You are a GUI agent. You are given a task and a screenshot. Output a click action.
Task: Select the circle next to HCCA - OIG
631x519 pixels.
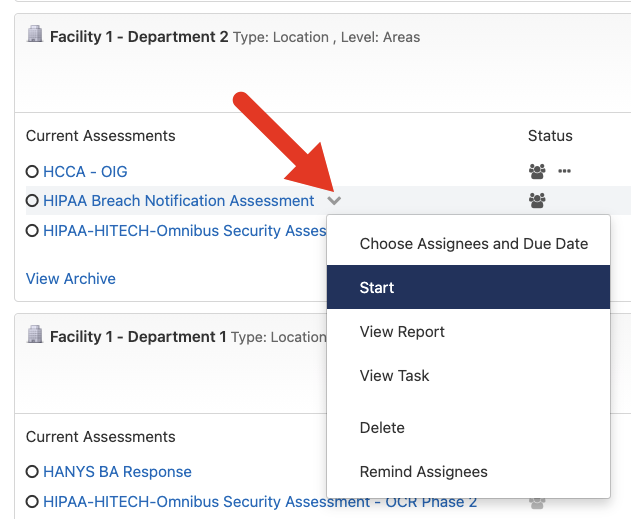(x=32, y=171)
